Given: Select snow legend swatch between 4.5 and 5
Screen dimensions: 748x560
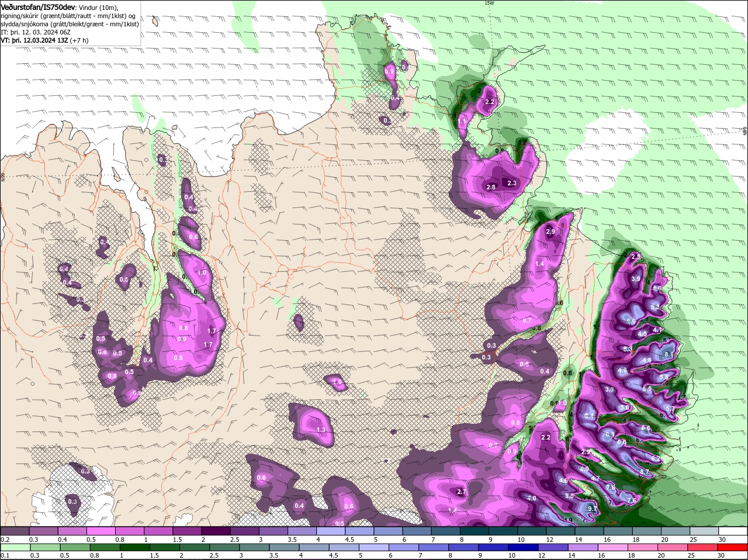Looking at the screenshot, I should (359, 531).
